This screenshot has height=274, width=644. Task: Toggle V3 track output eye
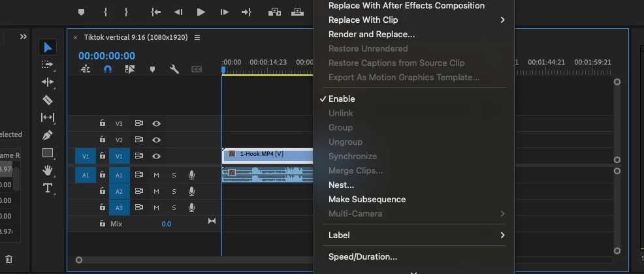156,123
